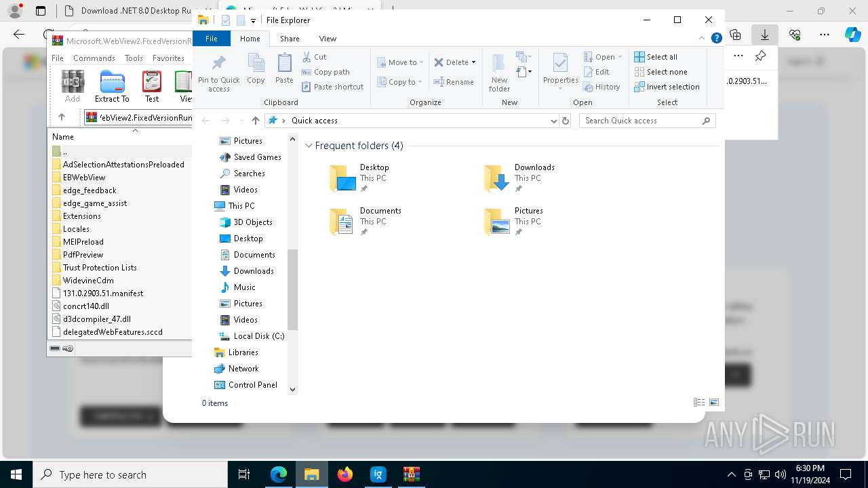Select WidevineCdm folder in WinRAR
This screenshot has height=488, width=868.
(83, 281)
